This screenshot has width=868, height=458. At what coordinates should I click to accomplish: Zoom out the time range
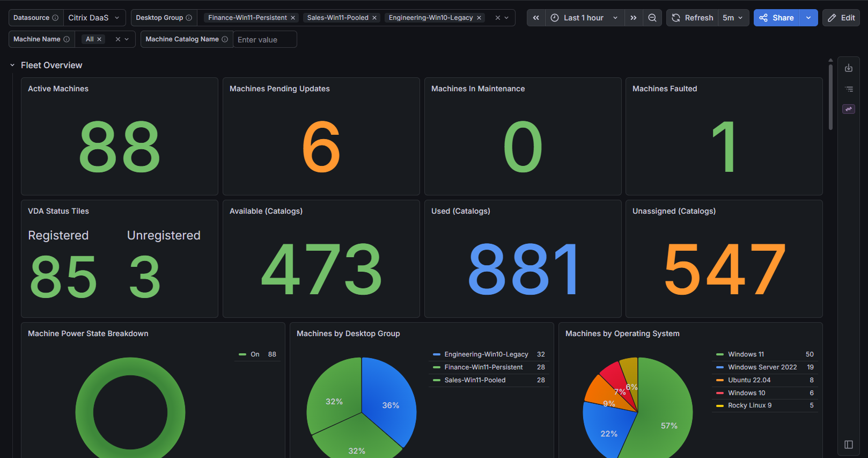tap(652, 18)
